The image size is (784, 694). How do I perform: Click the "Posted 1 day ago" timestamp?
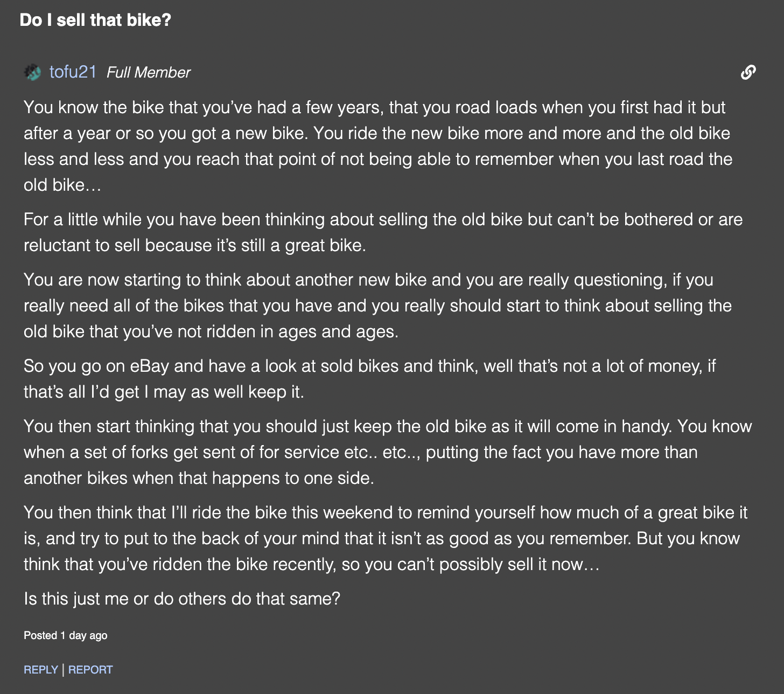65,635
